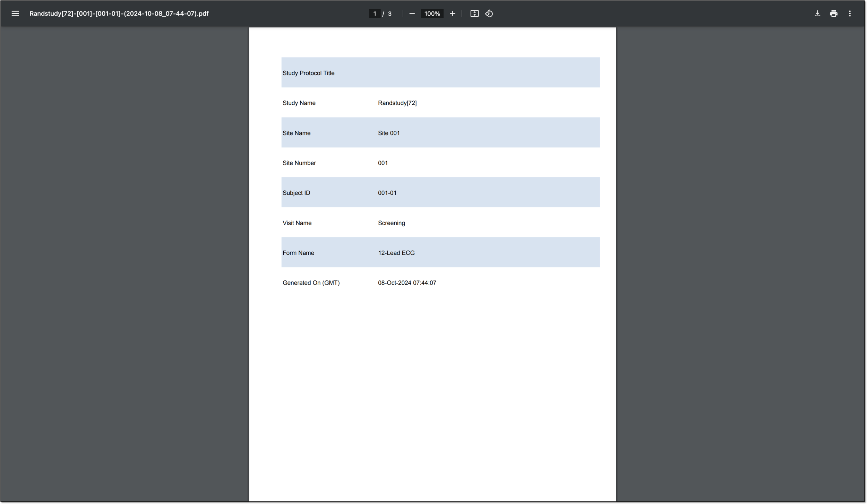The width and height of the screenshot is (867, 504).
Task: Select the Randstudy[72] value
Action: tap(397, 103)
